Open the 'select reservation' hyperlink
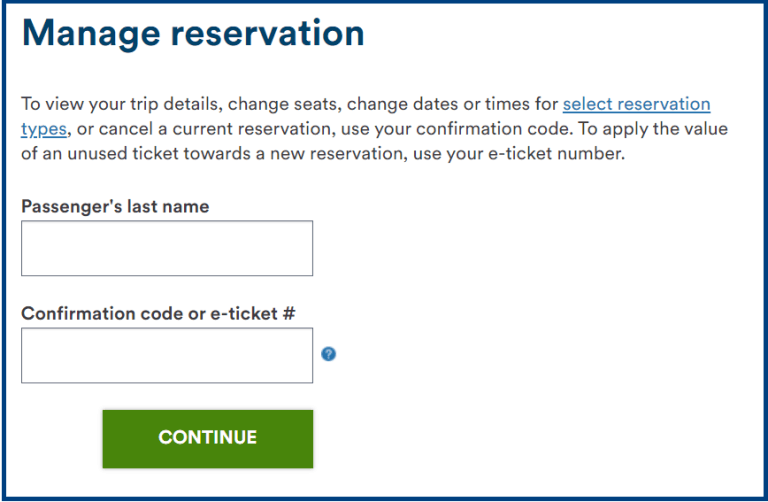This screenshot has height=502, width=768. point(636,104)
